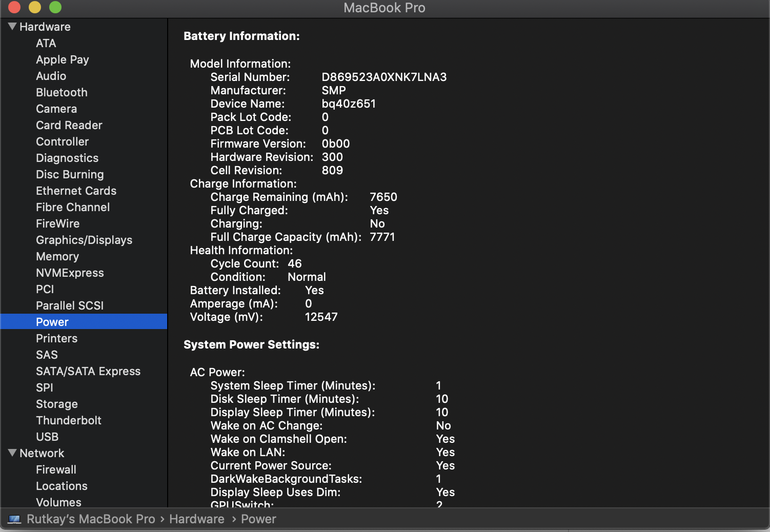770x532 pixels.
Task: Open the Apple Pay section
Action: [63, 59]
